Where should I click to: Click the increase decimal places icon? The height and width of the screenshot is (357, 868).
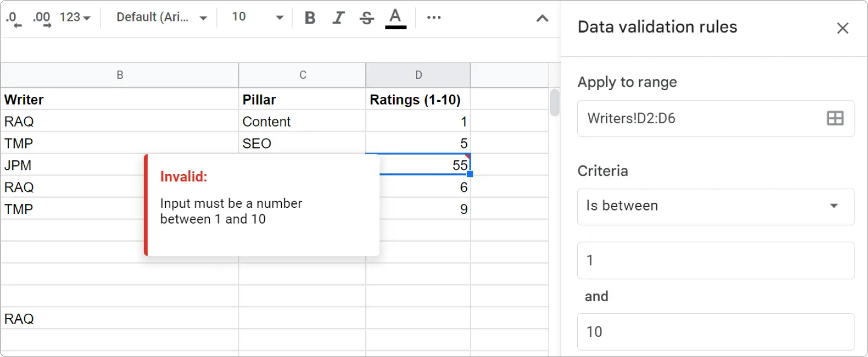point(39,17)
